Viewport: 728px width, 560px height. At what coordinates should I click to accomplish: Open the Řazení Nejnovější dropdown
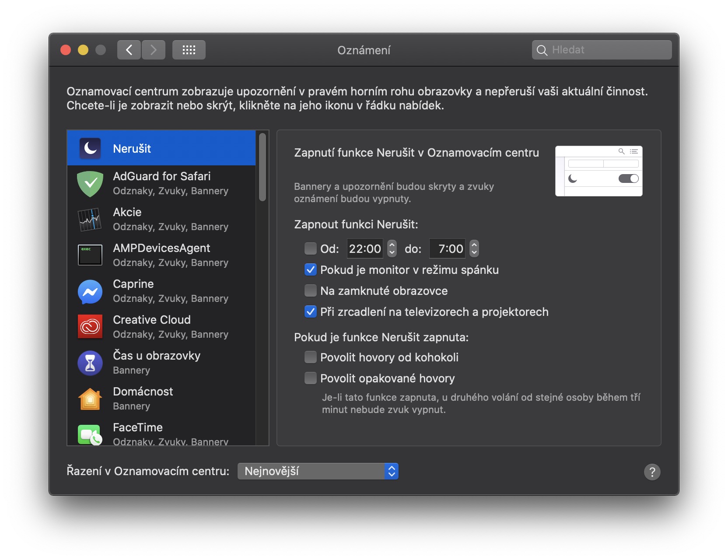click(318, 471)
